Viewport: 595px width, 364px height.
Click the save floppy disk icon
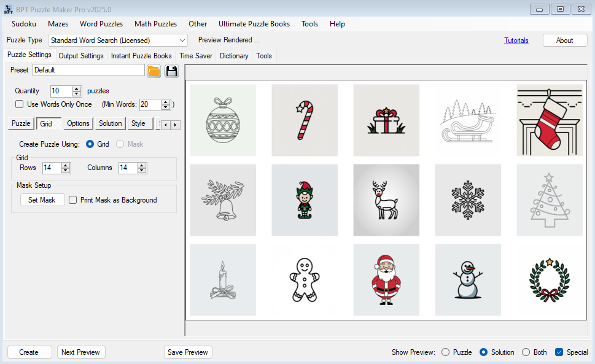(171, 71)
